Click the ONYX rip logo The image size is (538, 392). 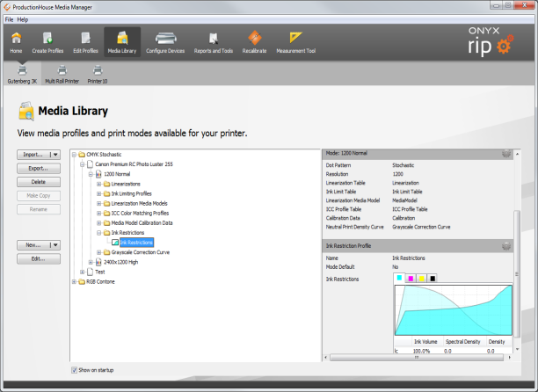(491, 42)
